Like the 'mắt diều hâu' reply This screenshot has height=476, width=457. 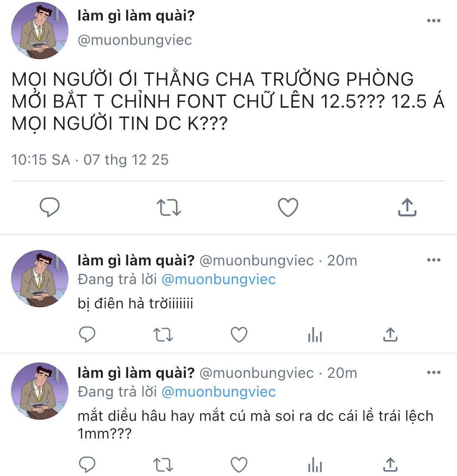(x=239, y=465)
